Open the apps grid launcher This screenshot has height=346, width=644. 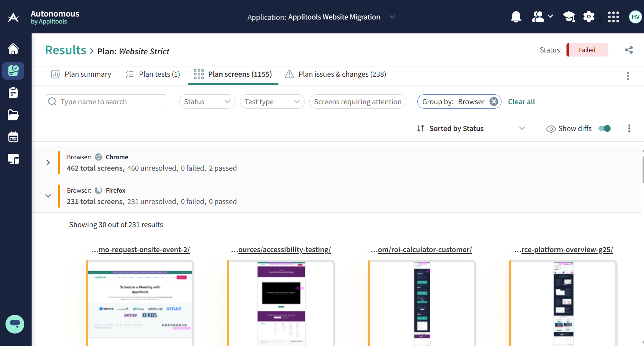614,17
